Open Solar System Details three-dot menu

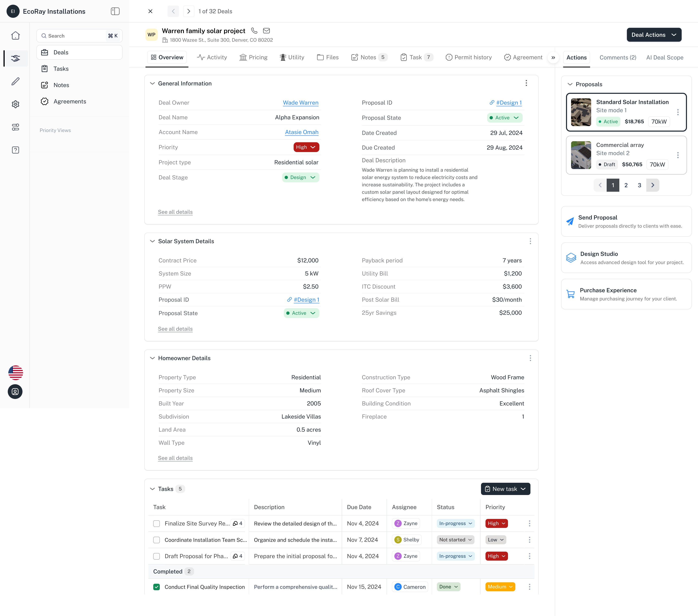point(530,241)
